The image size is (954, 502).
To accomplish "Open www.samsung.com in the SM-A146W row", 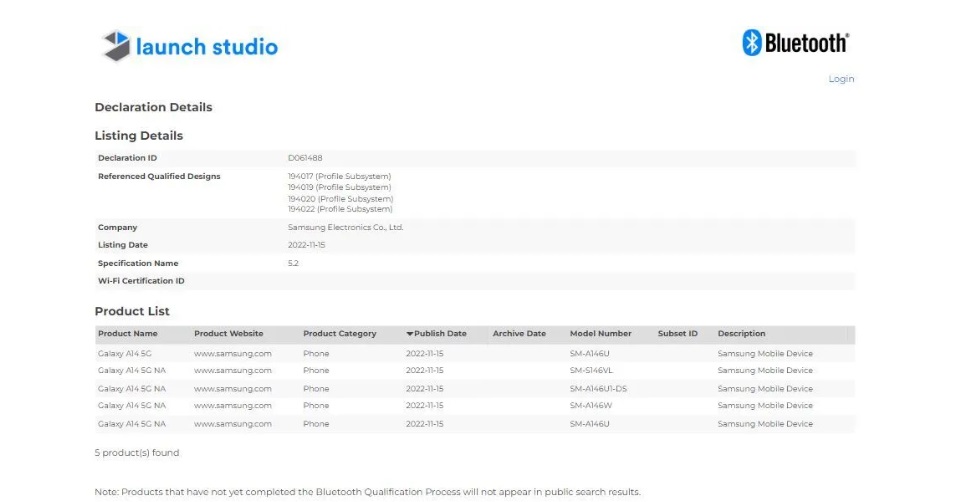I will tap(232, 406).
